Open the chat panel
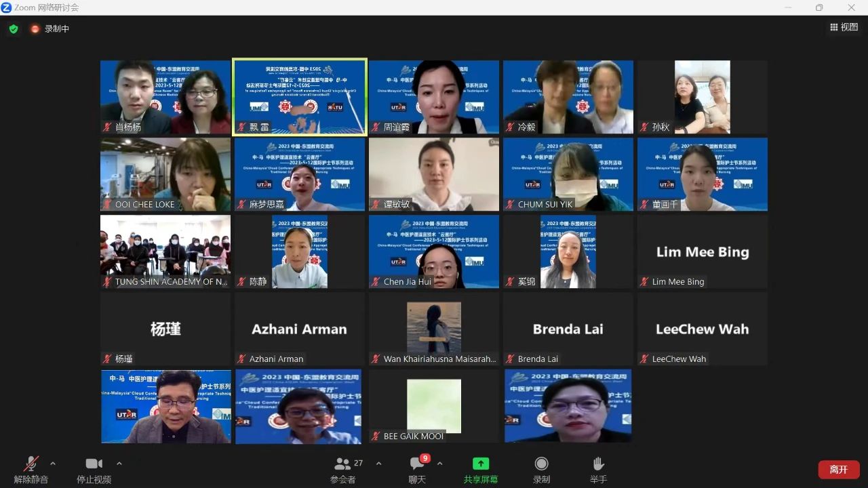The image size is (868, 488). [417, 464]
